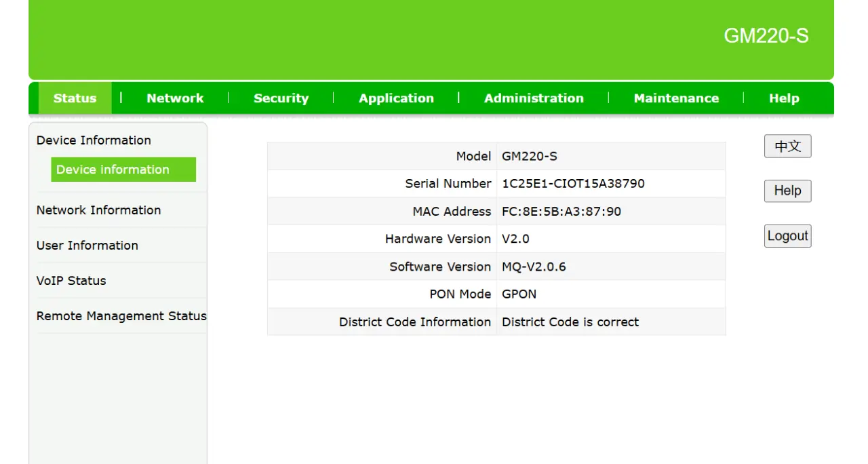Log out using the Logout button

[x=788, y=236]
